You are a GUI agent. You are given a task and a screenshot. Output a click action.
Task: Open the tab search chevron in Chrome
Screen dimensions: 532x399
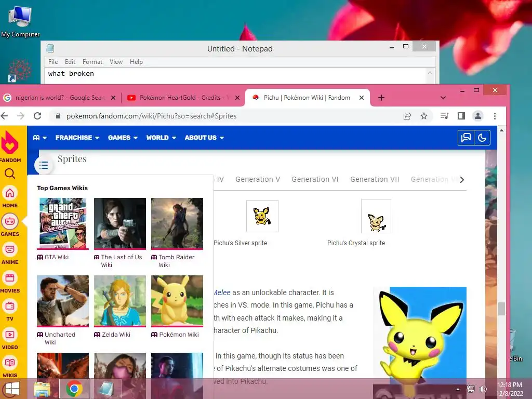(x=443, y=98)
